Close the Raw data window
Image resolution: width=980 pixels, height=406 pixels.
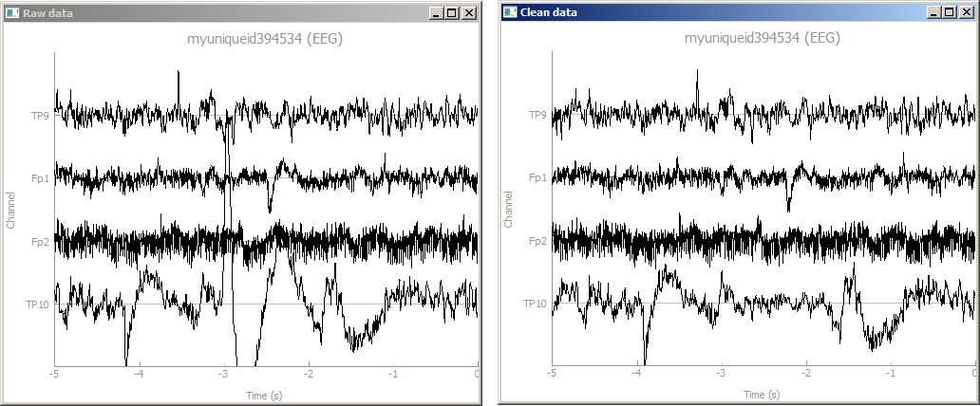click(469, 13)
